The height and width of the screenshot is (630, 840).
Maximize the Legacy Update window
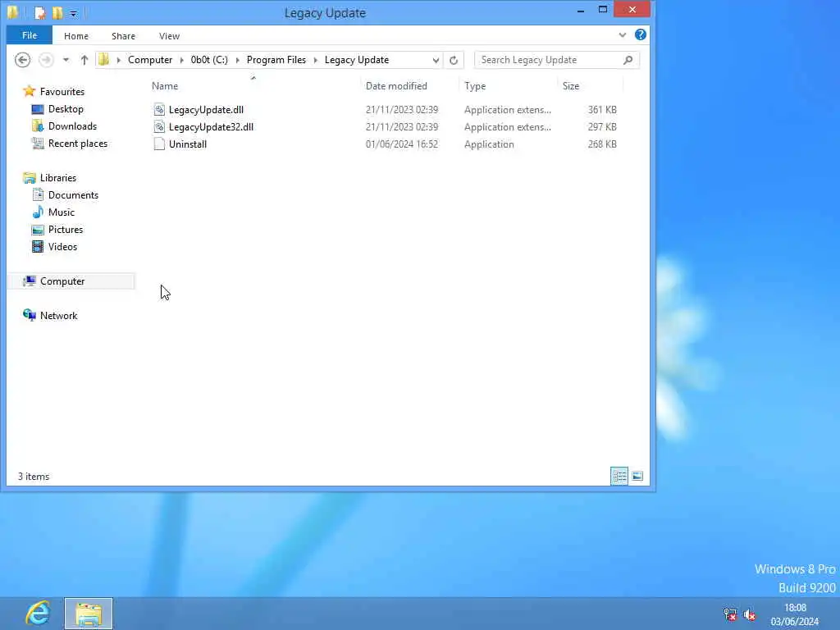(x=603, y=10)
